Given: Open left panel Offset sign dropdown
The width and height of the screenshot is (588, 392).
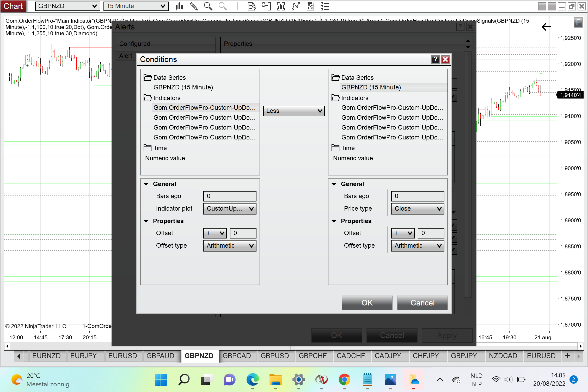Looking at the screenshot, I should (215, 233).
